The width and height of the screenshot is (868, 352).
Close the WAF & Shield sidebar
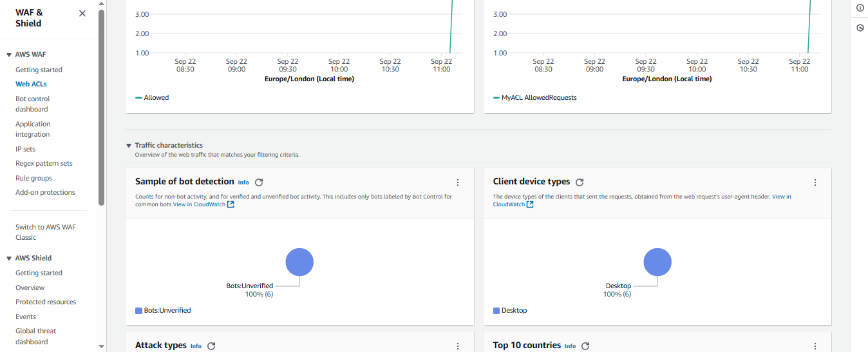82,14
